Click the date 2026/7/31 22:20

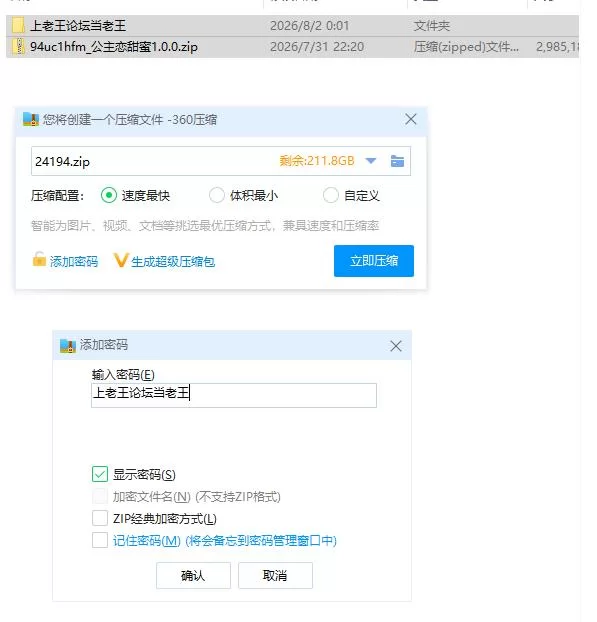(317, 47)
